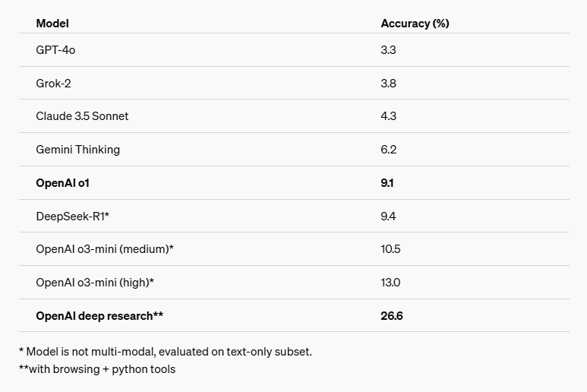Click the Accuracy (%) column header

415,24
